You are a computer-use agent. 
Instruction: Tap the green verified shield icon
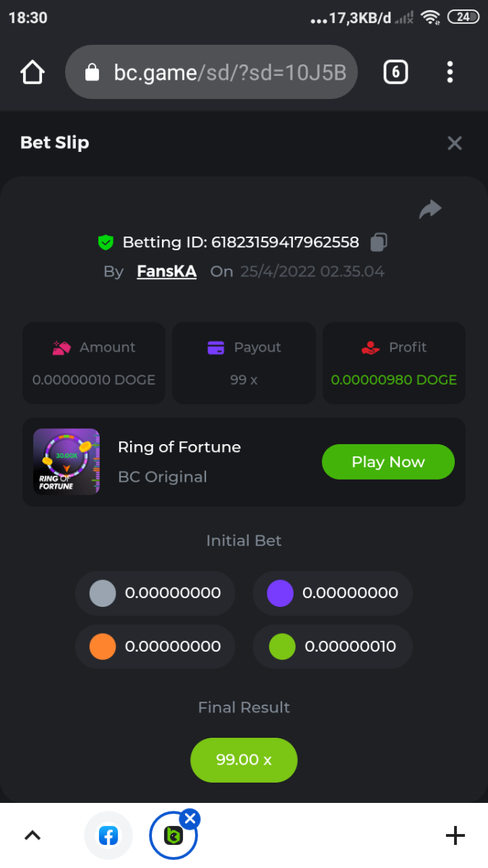pyautogui.click(x=106, y=242)
